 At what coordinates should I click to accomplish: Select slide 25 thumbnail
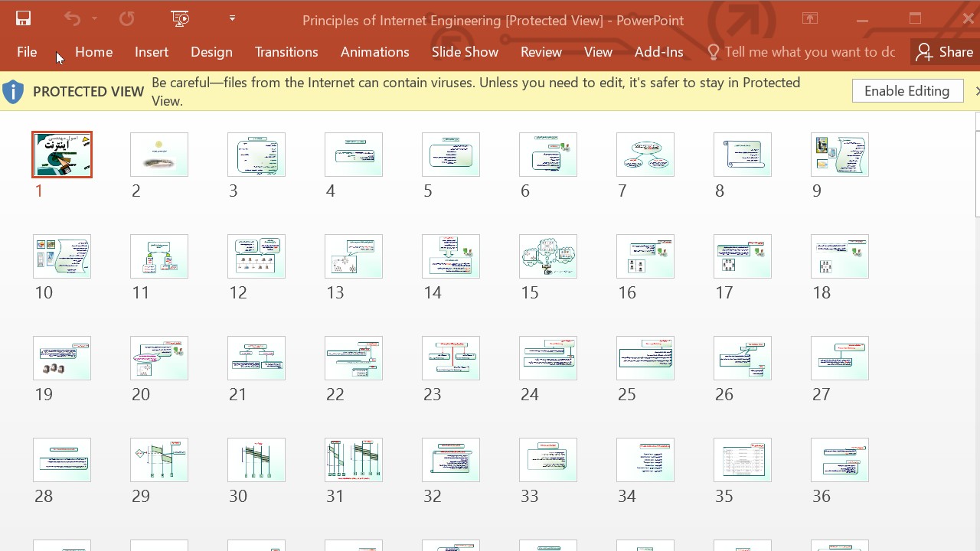coord(645,358)
